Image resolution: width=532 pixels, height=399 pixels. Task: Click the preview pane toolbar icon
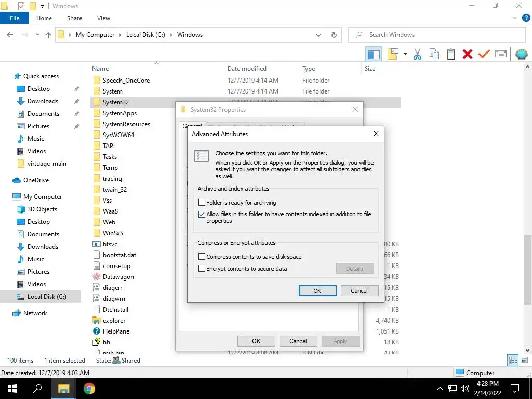374,54
